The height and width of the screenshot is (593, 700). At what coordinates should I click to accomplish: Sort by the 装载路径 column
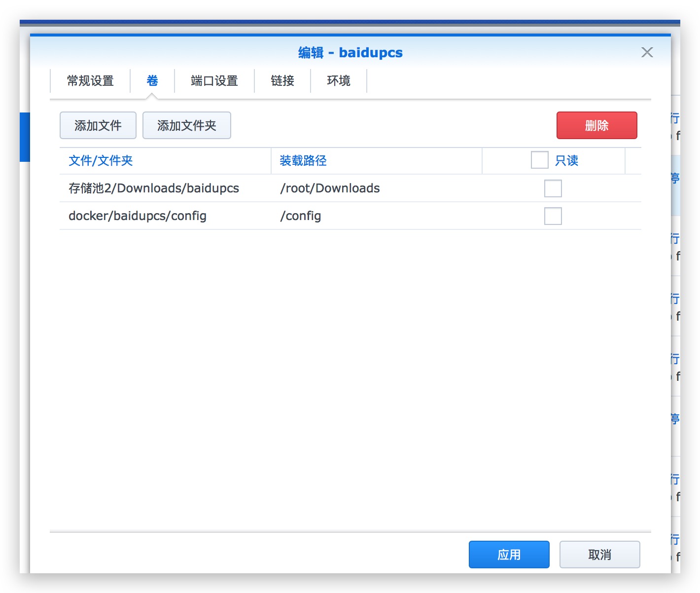(303, 160)
